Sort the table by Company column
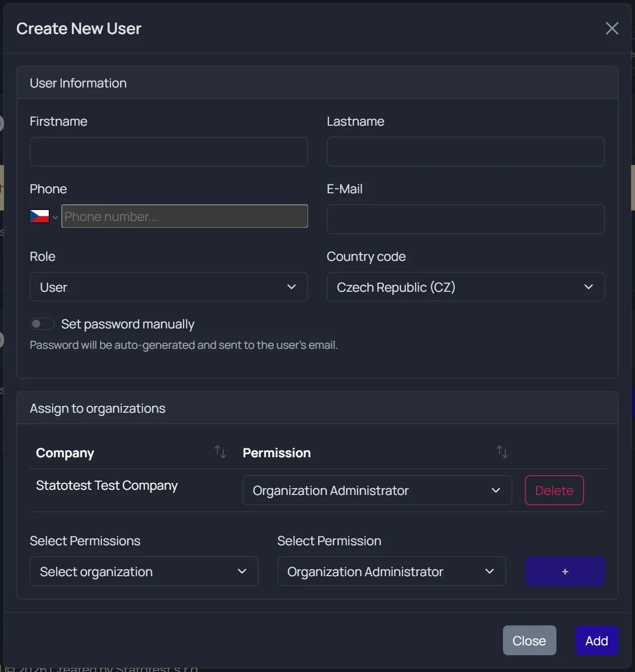The height and width of the screenshot is (672, 635). tap(220, 451)
